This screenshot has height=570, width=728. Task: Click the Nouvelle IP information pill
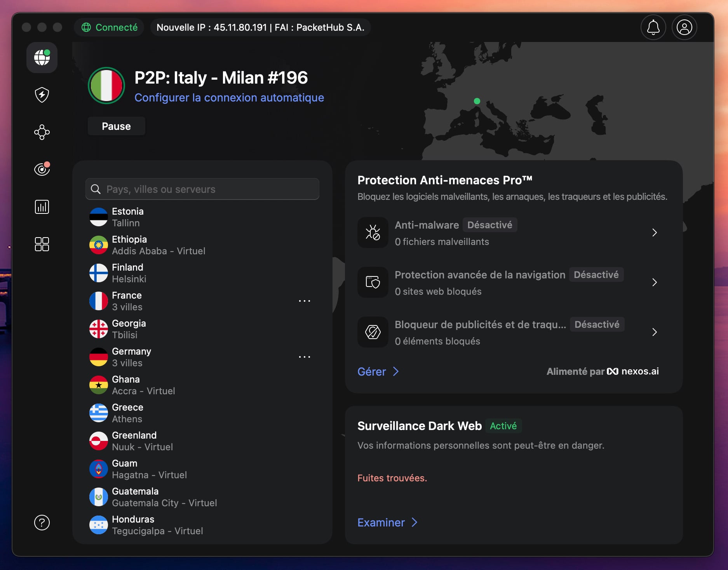tap(260, 28)
